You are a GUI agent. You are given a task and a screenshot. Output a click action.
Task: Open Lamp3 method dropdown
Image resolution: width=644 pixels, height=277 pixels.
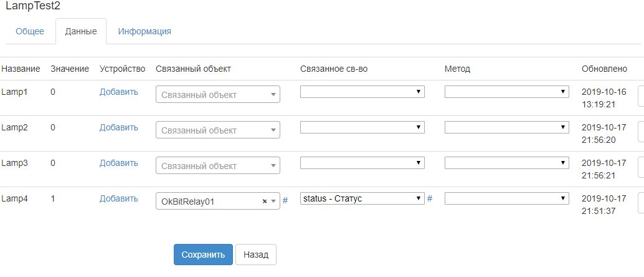506,163
